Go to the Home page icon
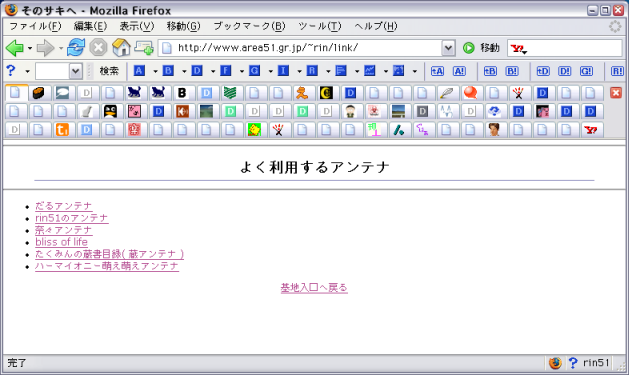Image resolution: width=629 pixels, height=375 pixels. [121, 48]
